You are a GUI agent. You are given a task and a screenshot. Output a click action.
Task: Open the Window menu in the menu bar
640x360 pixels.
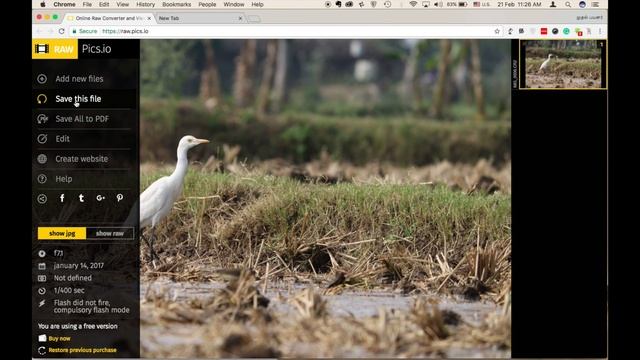coord(233,4)
